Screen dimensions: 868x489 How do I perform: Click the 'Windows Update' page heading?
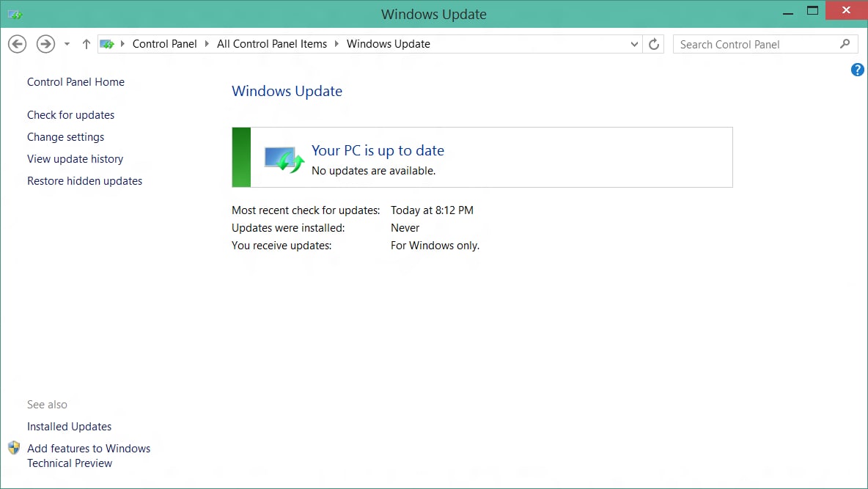[287, 91]
